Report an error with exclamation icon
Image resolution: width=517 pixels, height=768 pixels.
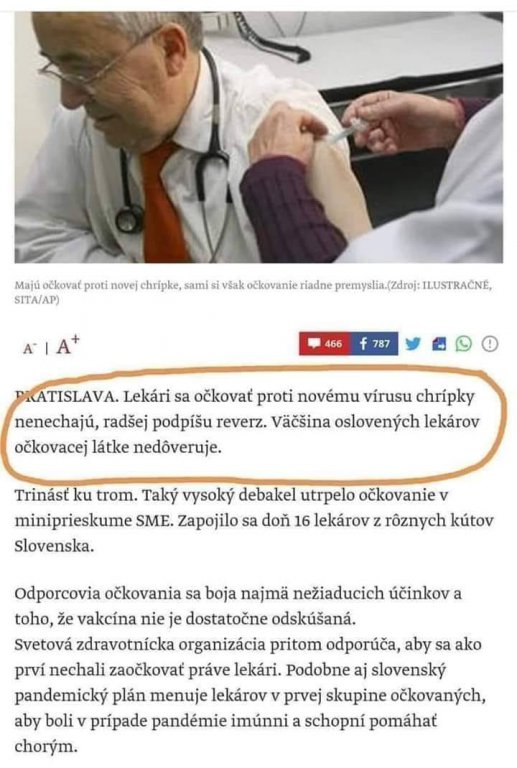(490, 344)
